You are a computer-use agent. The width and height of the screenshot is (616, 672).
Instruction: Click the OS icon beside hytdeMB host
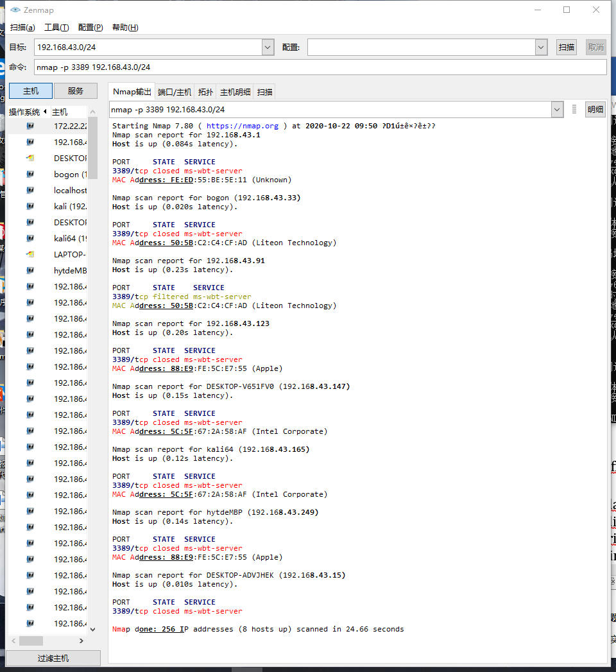(x=30, y=270)
